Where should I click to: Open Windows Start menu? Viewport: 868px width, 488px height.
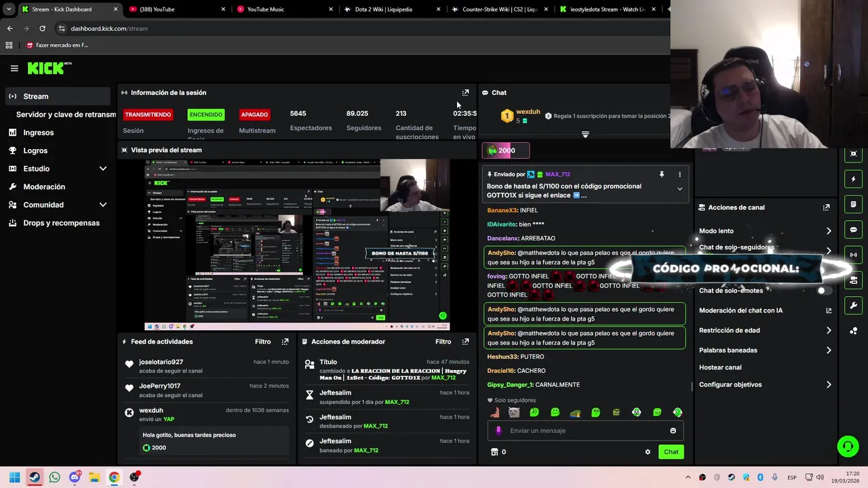pos(14,477)
